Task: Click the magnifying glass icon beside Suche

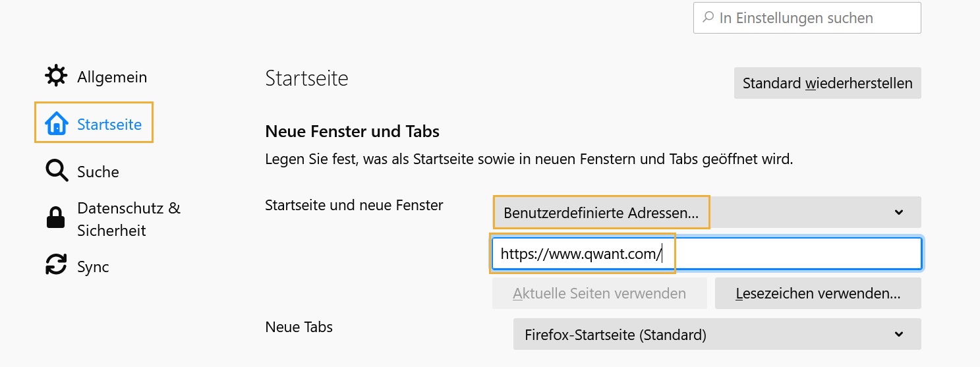Action: tap(57, 171)
